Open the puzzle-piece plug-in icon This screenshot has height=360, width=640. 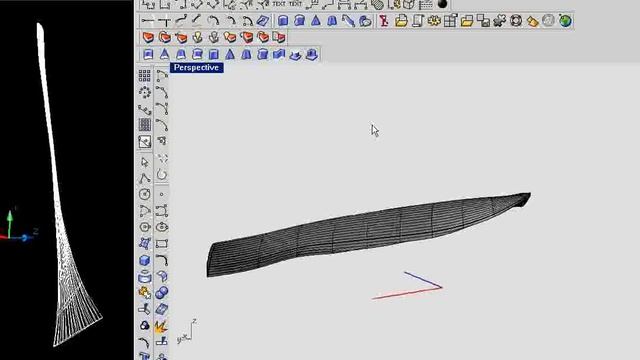(500, 21)
